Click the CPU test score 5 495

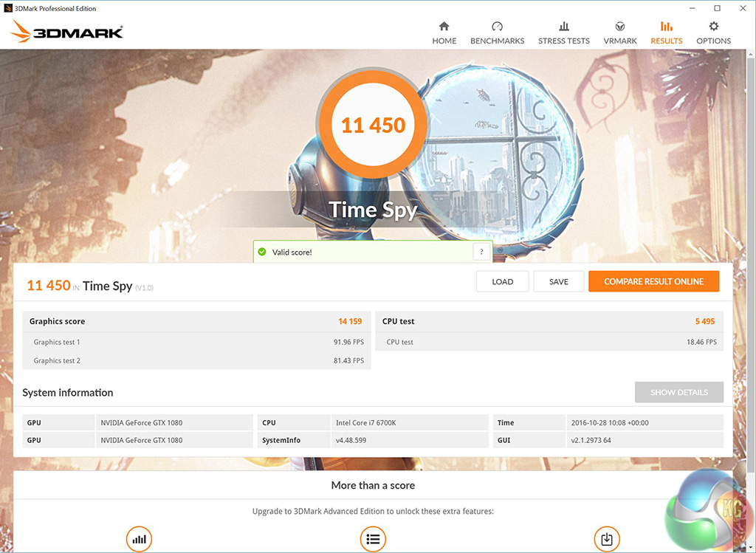pyautogui.click(x=705, y=321)
